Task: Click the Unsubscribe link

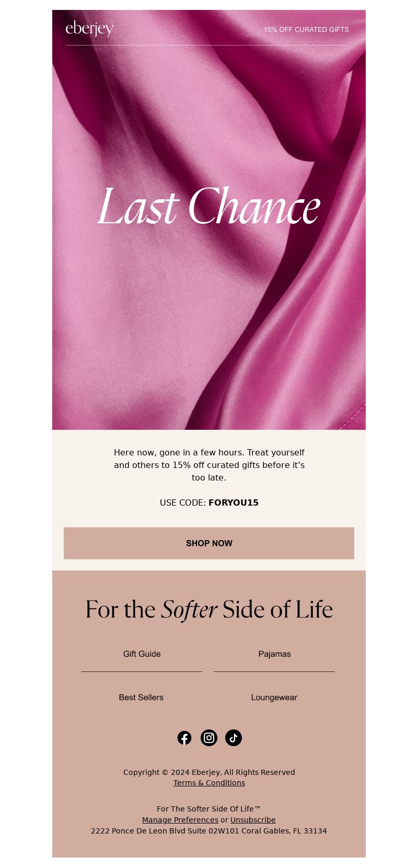Action: click(x=253, y=820)
